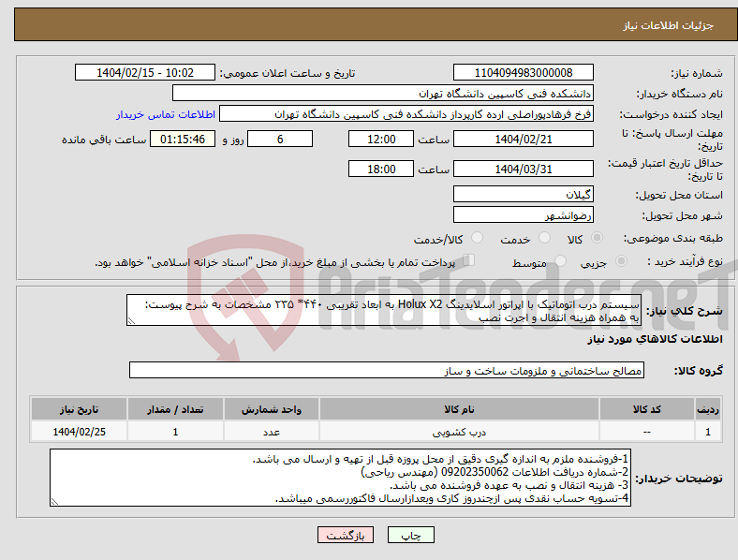Click the ردیف column header

(x=708, y=409)
